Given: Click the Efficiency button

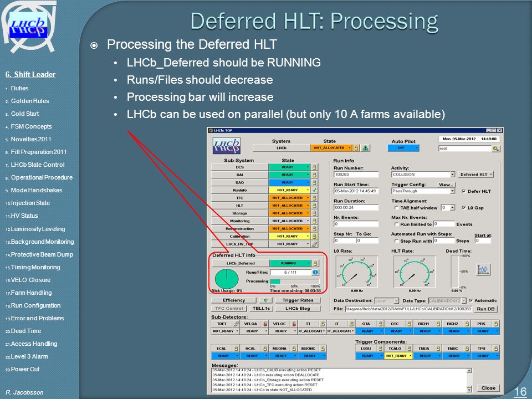Looking at the screenshot, I should [x=234, y=300].
